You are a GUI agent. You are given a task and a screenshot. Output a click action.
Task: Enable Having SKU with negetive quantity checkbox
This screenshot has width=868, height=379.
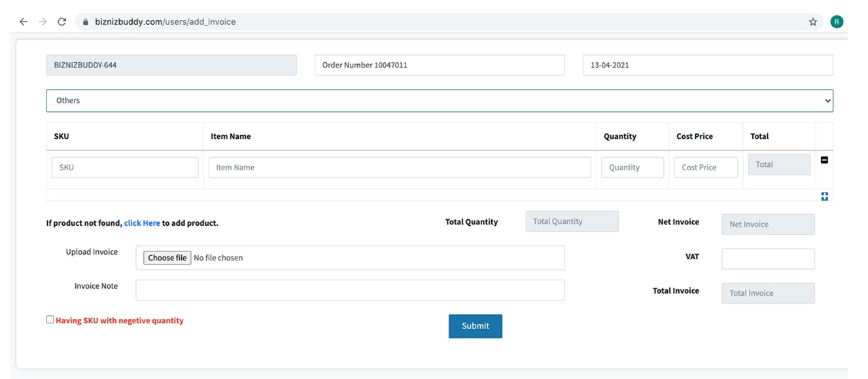click(50, 319)
